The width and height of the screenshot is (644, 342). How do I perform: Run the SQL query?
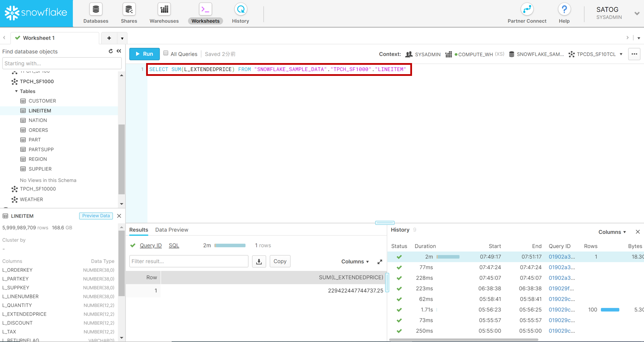tap(144, 54)
